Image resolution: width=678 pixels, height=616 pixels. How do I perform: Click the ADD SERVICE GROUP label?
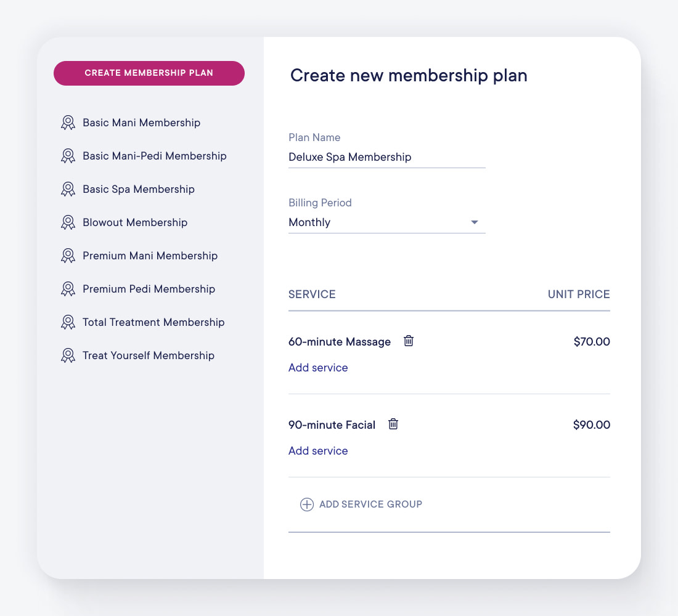370,505
